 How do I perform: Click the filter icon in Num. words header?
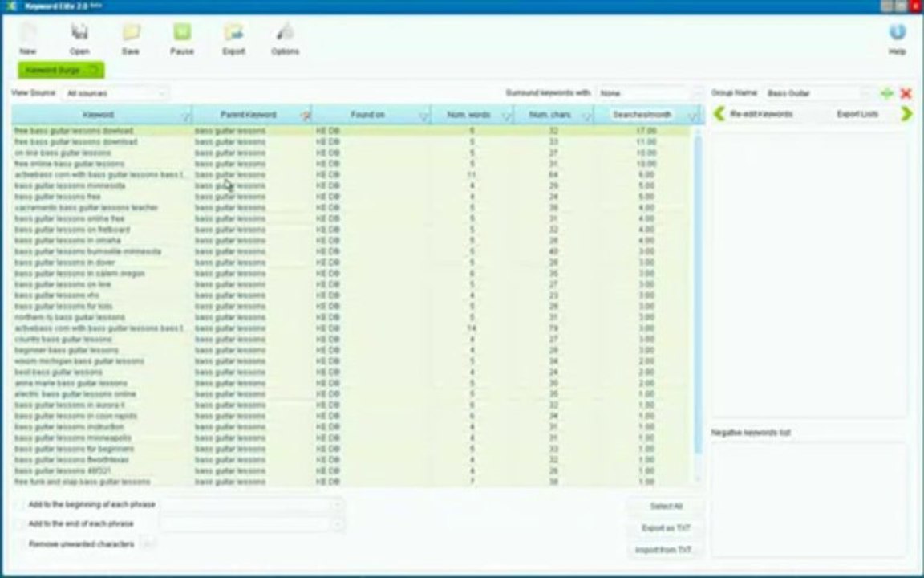[x=506, y=116]
